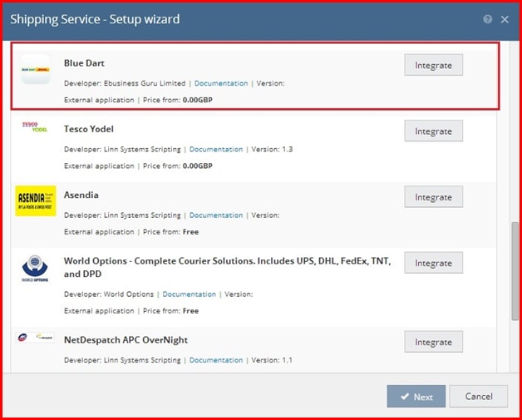Click the Asendia yellow logo
The image size is (522, 420).
(x=36, y=200)
